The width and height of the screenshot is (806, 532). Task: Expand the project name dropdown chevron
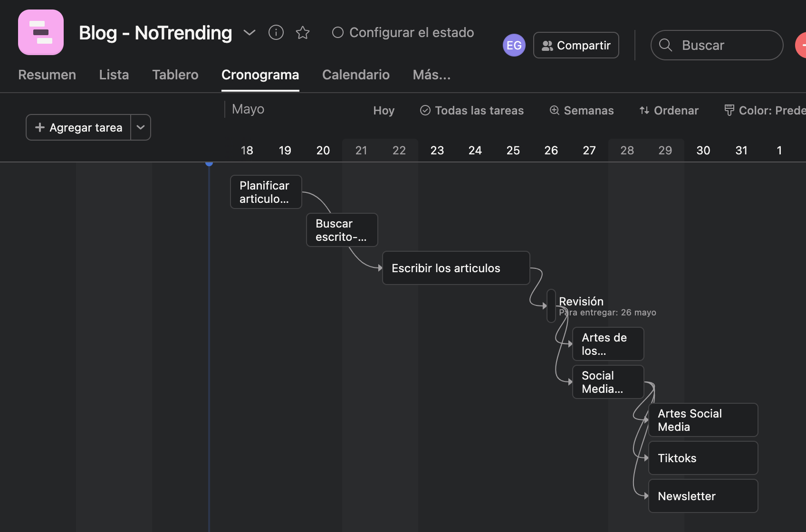coord(249,32)
